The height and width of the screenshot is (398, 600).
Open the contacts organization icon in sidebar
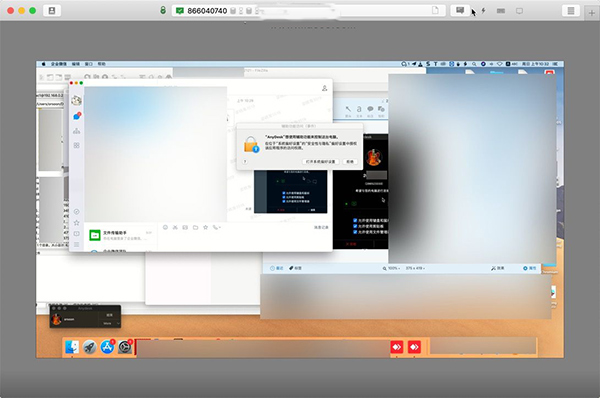pos(77,131)
